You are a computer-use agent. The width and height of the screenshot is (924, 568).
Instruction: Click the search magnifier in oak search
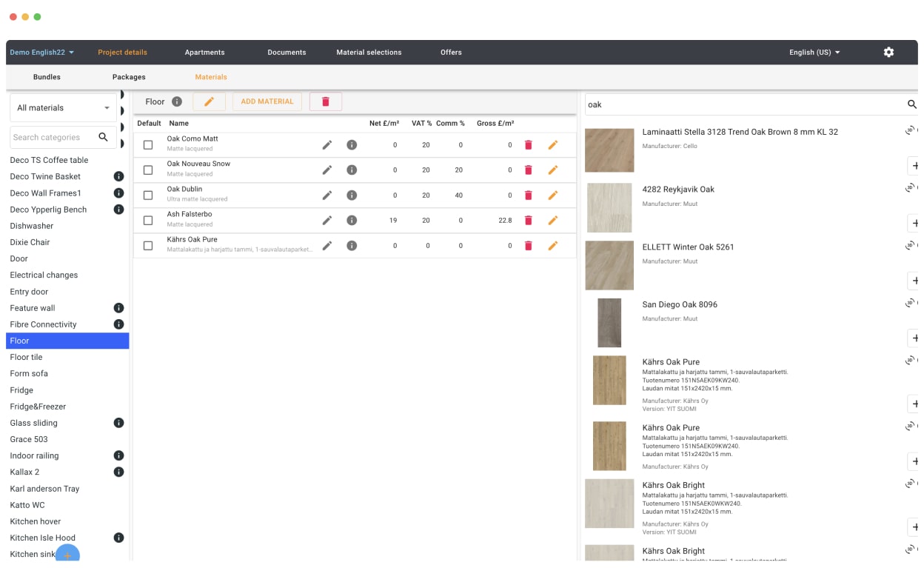pos(912,104)
